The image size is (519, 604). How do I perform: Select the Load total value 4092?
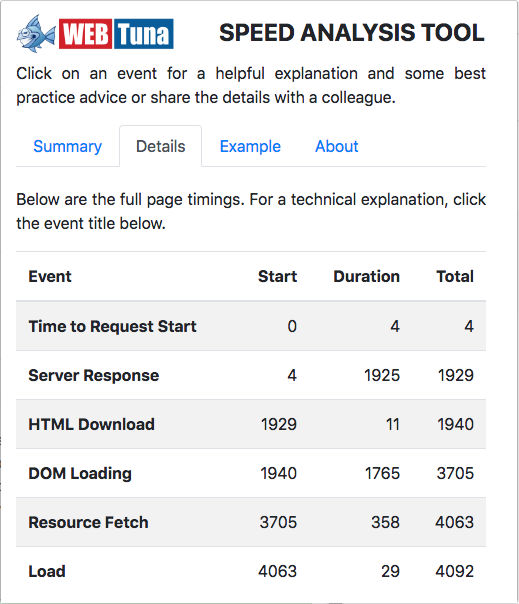click(x=455, y=571)
